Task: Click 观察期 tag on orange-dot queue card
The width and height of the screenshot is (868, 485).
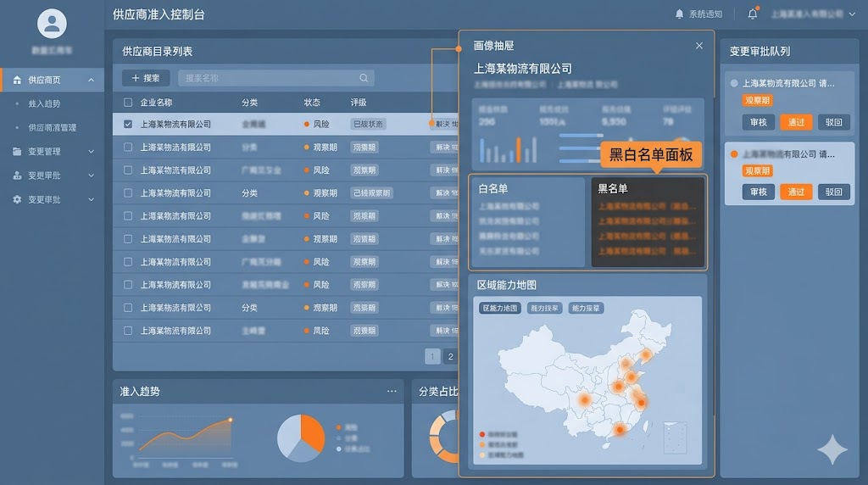Action: click(757, 170)
